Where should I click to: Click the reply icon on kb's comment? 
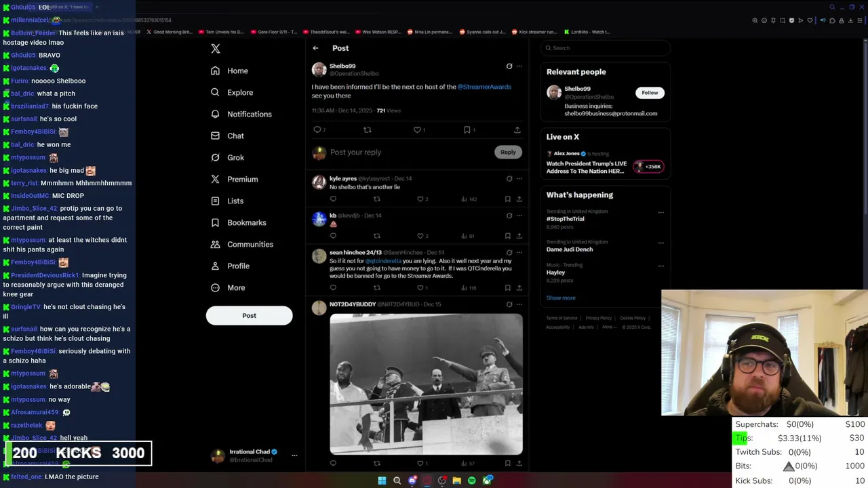333,236
